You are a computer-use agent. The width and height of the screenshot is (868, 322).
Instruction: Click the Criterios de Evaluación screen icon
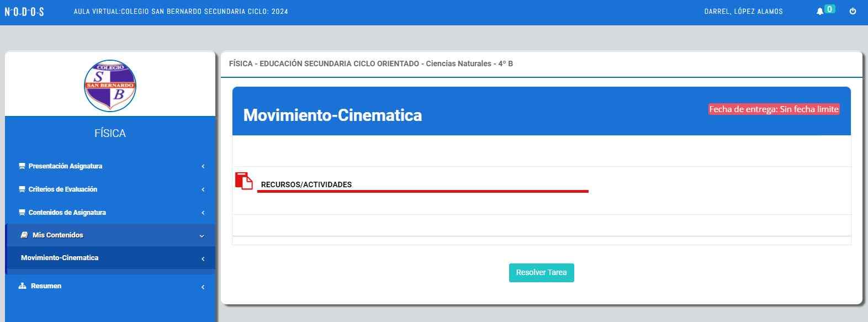pos(22,189)
